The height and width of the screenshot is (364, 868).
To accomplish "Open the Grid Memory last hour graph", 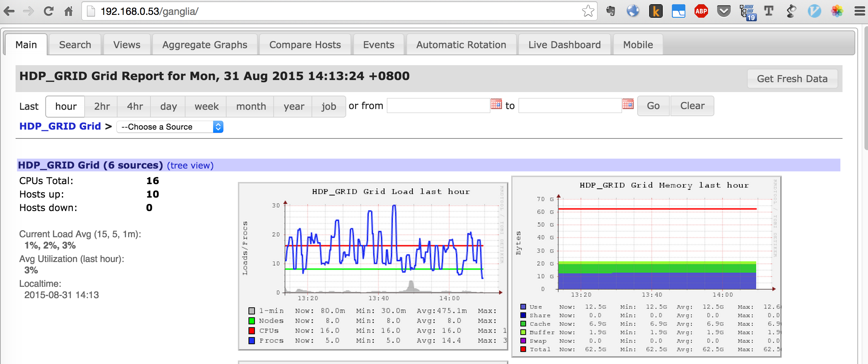I will coord(646,266).
